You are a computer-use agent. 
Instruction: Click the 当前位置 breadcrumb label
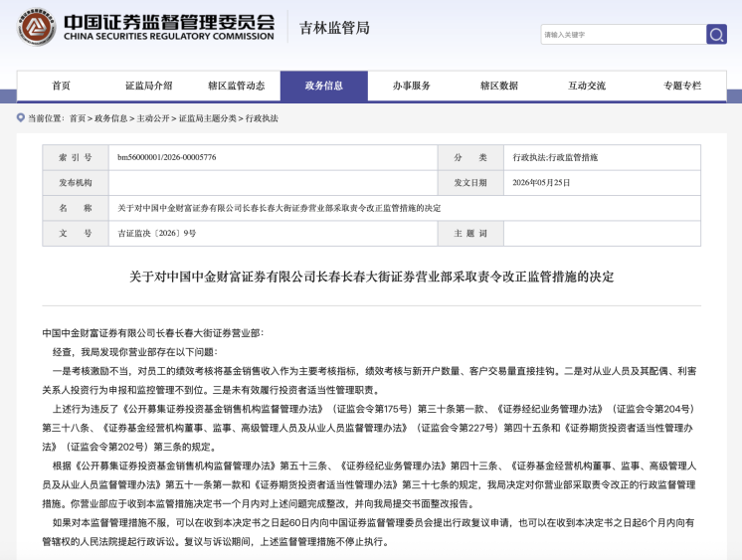coord(46,118)
